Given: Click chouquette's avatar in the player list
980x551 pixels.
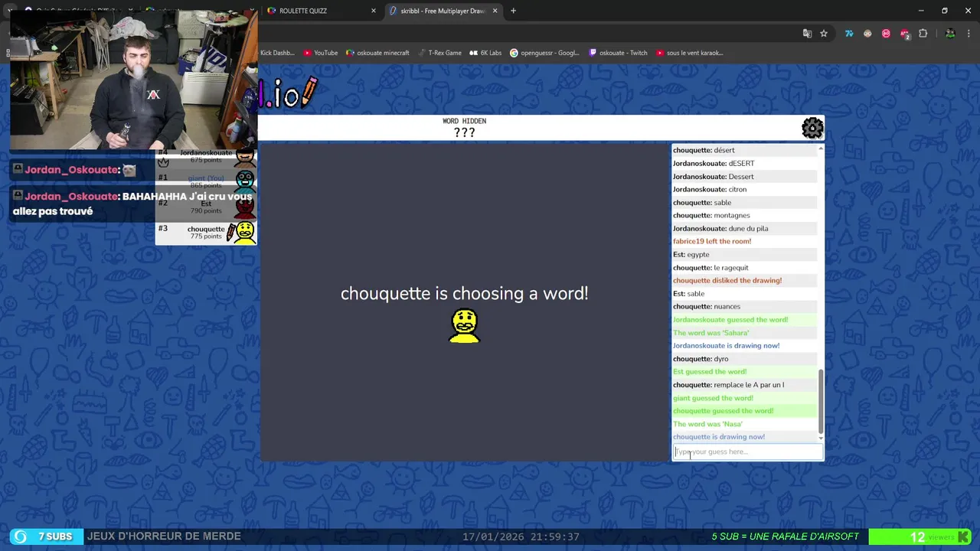Looking at the screenshot, I should (243, 232).
